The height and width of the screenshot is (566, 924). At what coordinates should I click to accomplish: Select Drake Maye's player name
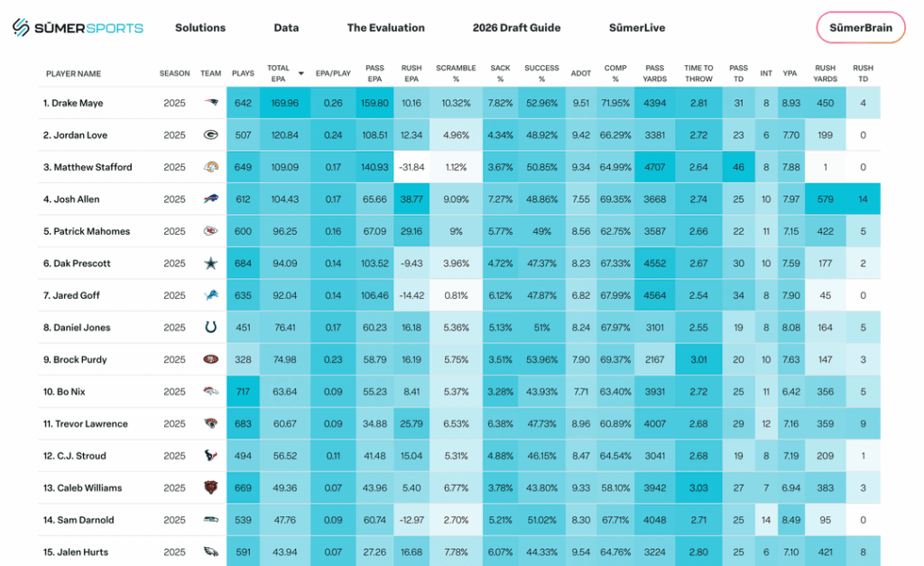(x=73, y=103)
